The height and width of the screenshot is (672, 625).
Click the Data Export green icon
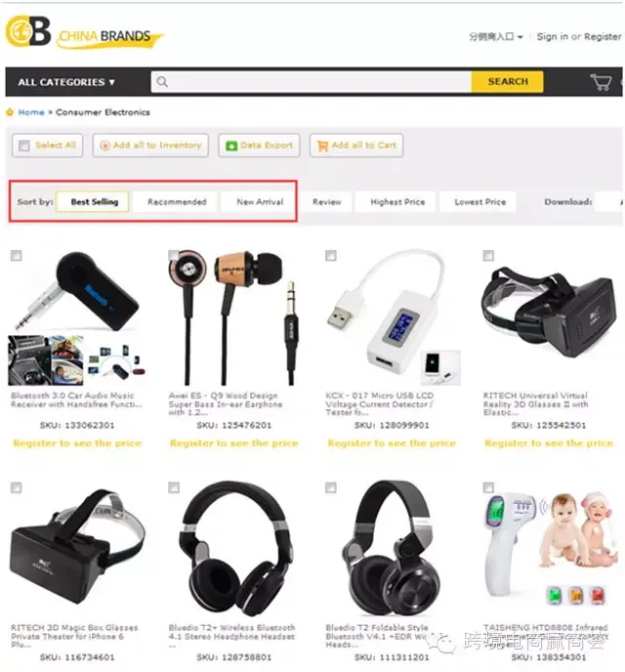coord(231,146)
